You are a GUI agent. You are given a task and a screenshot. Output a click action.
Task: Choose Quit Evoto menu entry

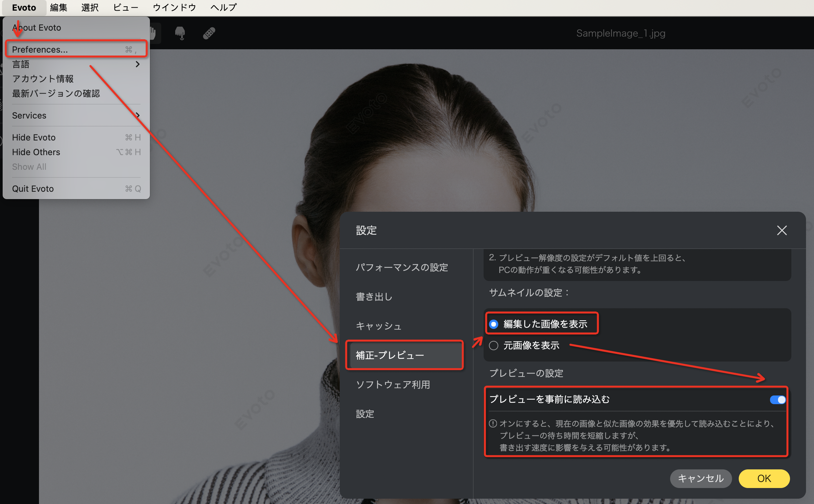click(33, 189)
